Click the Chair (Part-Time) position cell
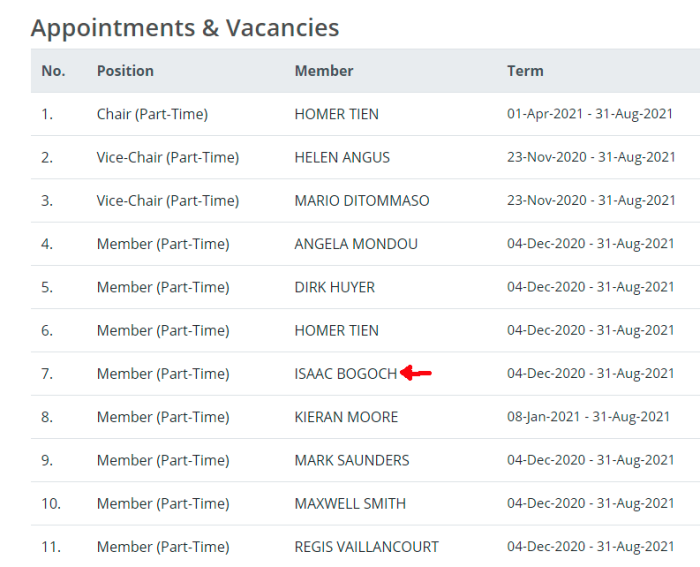Viewport: 700px width, 567px height. point(152,114)
